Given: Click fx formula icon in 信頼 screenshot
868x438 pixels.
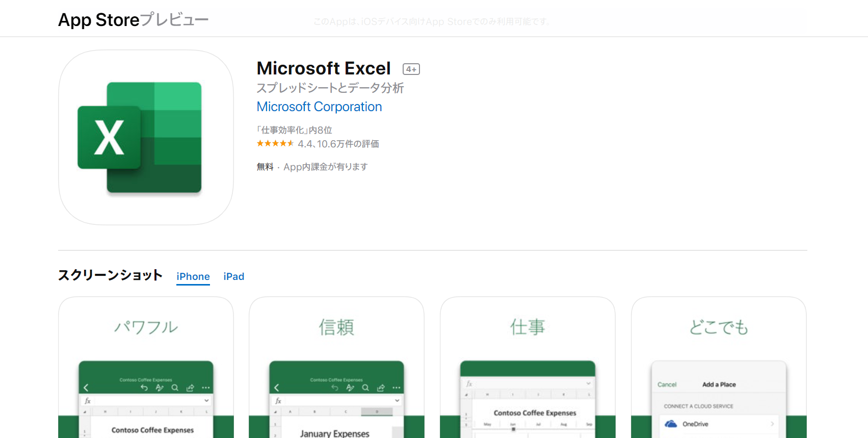Looking at the screenshot, I should point(278,401).
